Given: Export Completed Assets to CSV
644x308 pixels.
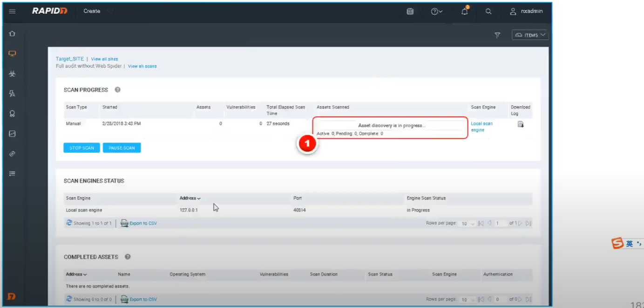Looking at the screenshot, I should coord(139,299).
